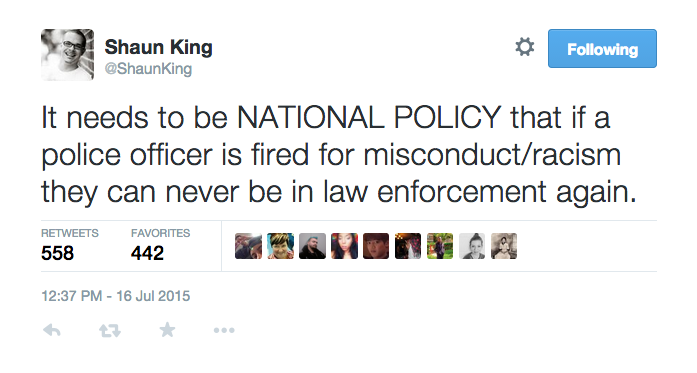Favorite the tweet with the star icon
This screenshot has width=697, height=373.
[x=168, y=330]
